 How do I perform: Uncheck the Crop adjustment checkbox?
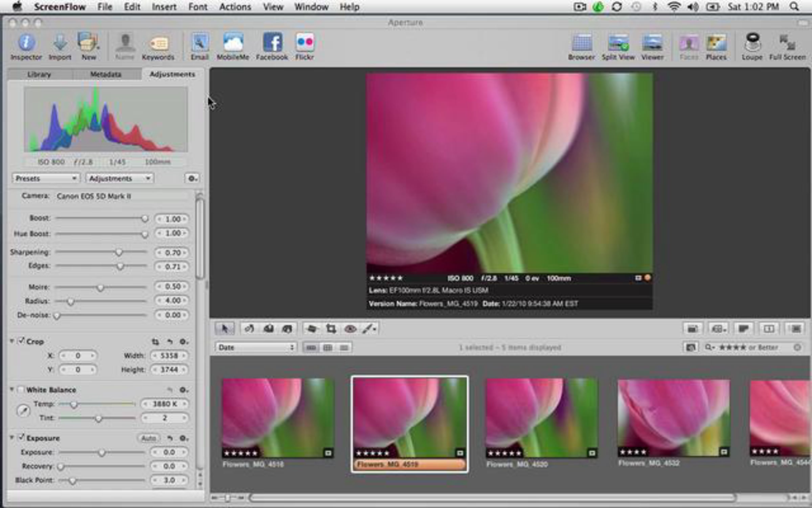(x=21, y=341)
